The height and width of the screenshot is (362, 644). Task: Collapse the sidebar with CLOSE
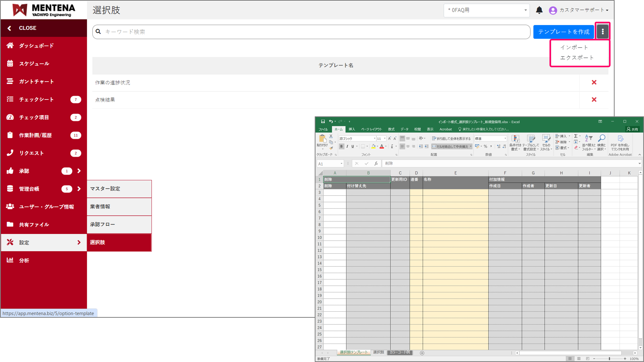pos(27,28)
